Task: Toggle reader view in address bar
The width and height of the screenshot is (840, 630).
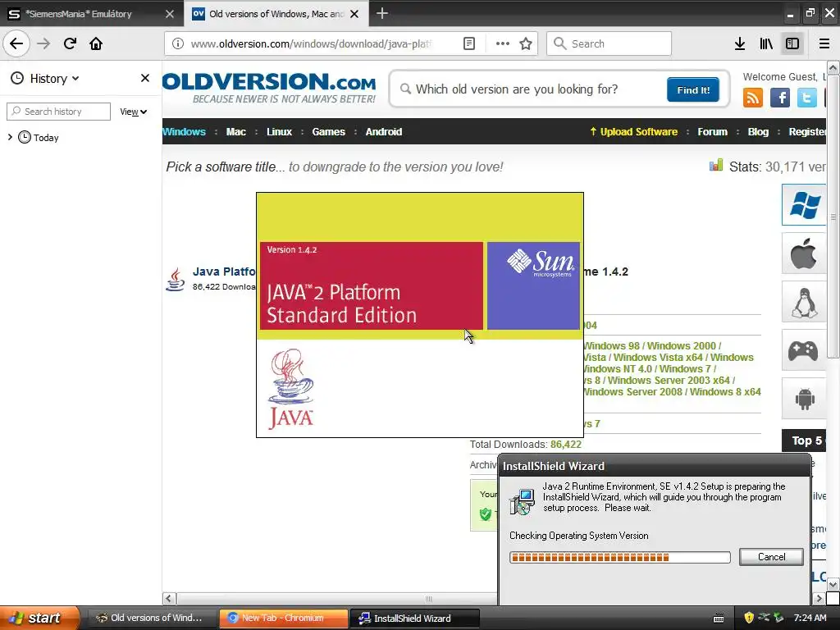Action: tap(468, 43)
